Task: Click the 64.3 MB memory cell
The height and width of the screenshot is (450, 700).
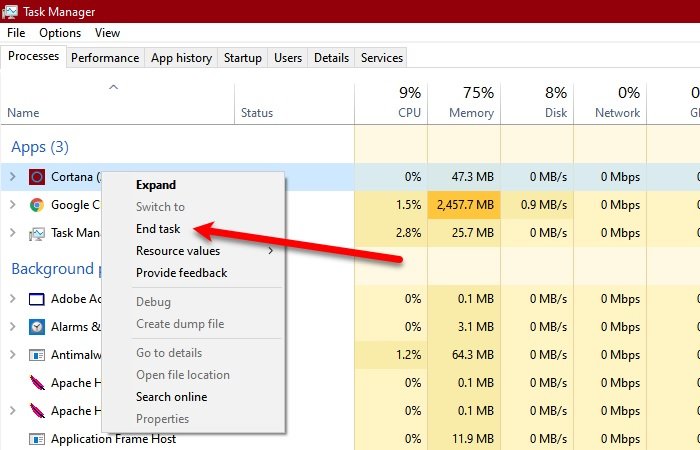Action: (464, 355)
